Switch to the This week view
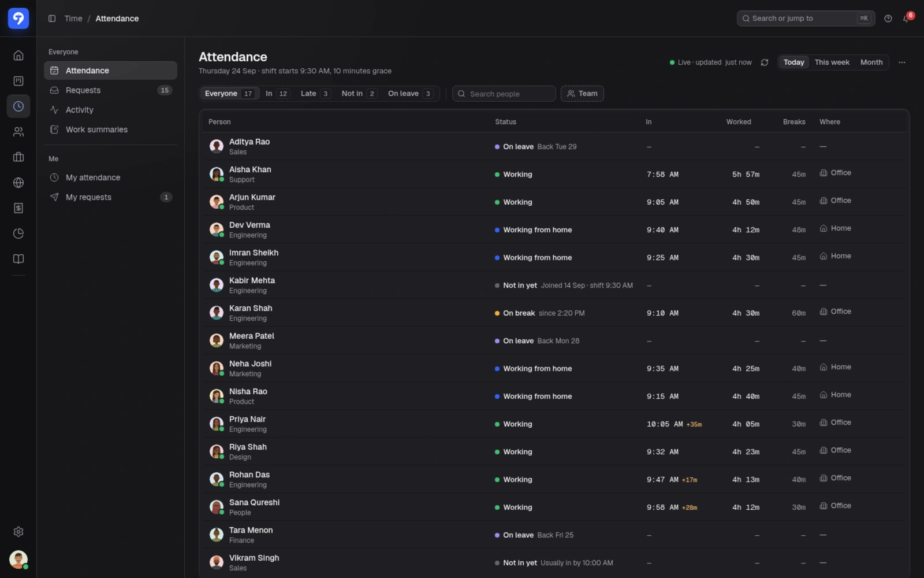The width and height of the screenshot is (924, 578). tap(832, 62)
